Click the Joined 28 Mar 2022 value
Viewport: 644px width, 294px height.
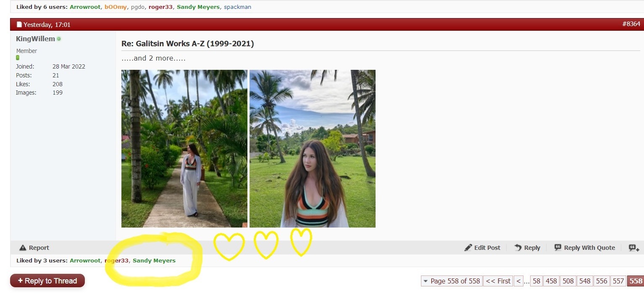[69, 66]
